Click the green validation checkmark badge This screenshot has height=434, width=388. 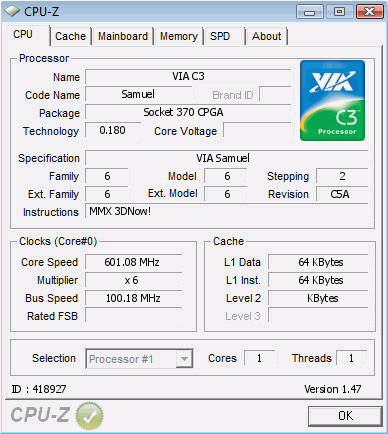pos(89,416)
